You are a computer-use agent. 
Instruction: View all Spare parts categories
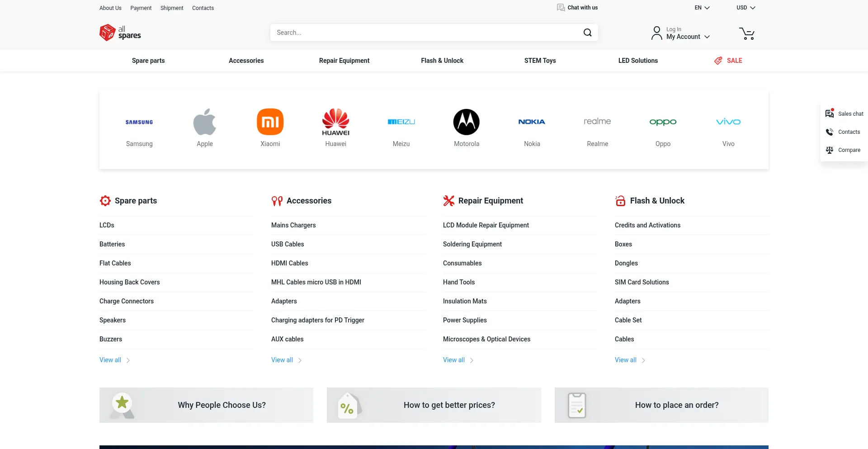(x=110, y=360)
